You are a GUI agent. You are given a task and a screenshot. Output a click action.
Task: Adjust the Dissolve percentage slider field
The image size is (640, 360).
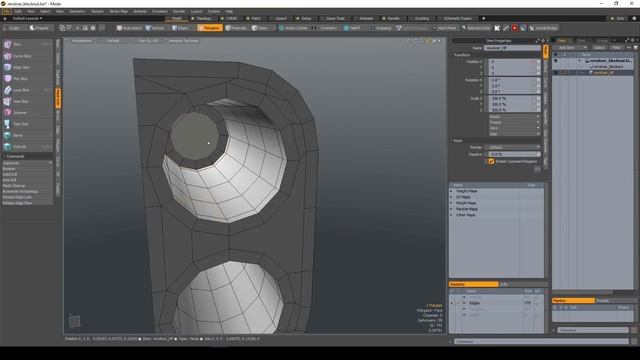click(514, 154)
